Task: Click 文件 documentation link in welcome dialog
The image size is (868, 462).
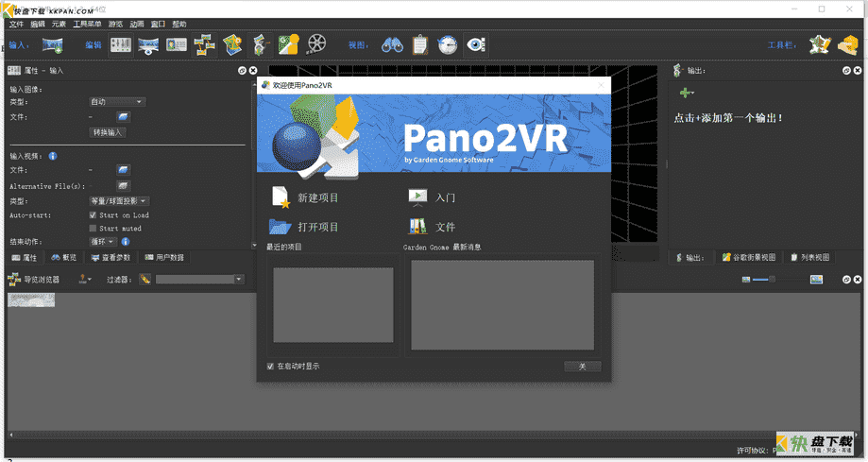Action: tap(432, 227)
